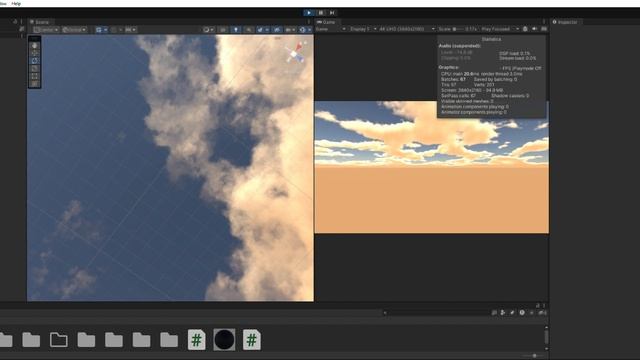Viewport: 640px width, 360px height.
Task: Click the Project panel vertical scrollbar
Action: pyautogui.click(x=546, y=338)
